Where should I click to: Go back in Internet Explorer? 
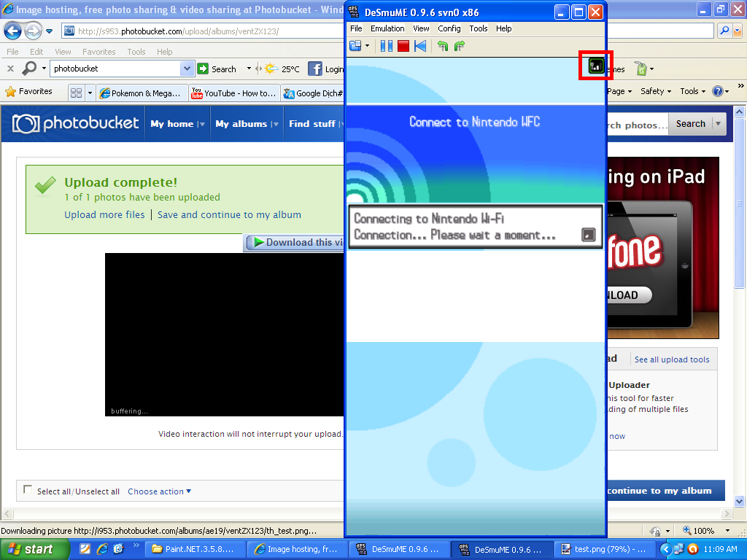13,31
